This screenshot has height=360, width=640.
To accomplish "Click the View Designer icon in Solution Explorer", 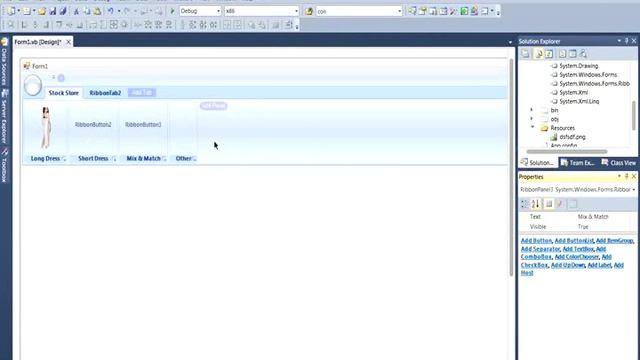I will click(x=572, y=53).
